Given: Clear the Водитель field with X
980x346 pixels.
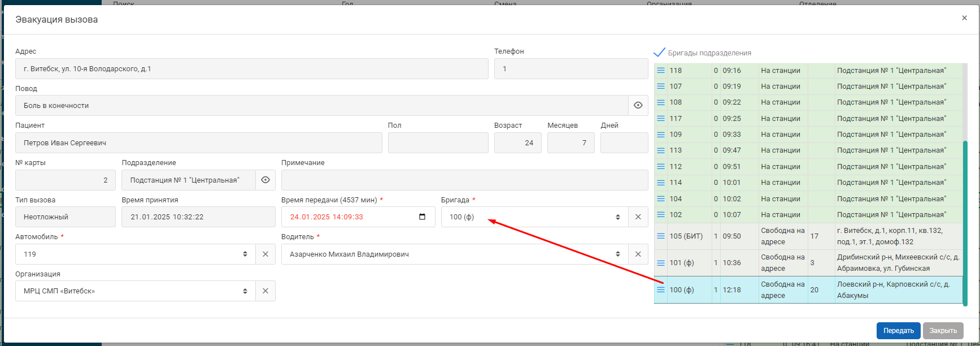Looking at the screenshot, I should pos(638,254).
